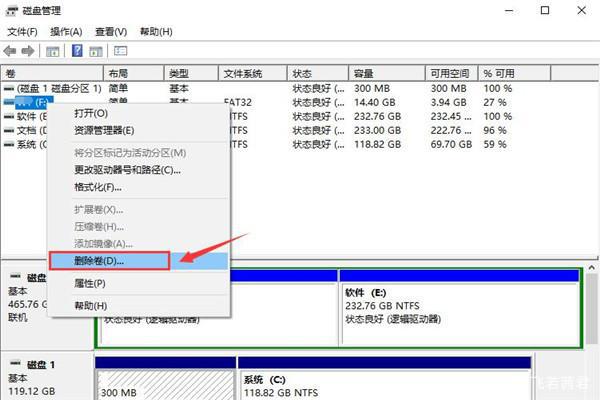Go forward using toolbar right arrow
The width and height of the screenshot is (600, 400).
[x=28, y=51]
